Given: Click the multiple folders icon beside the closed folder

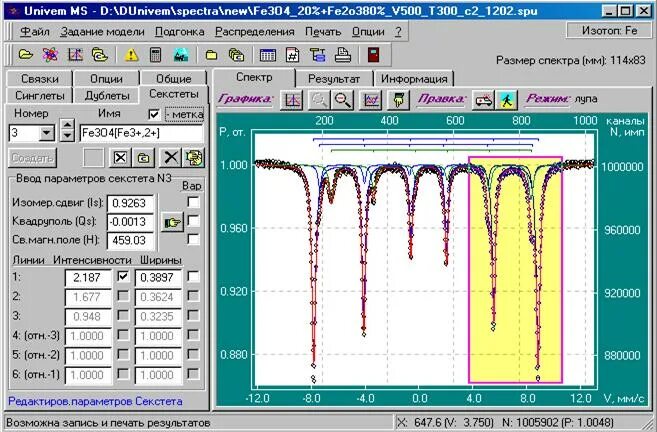Looking at the screenshot, I should coord(236,54).
